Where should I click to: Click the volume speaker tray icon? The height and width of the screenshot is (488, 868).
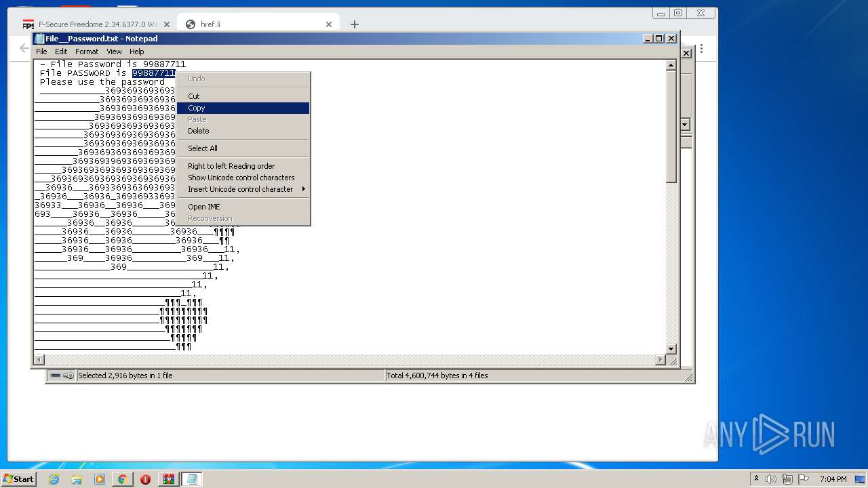point(771,479)
